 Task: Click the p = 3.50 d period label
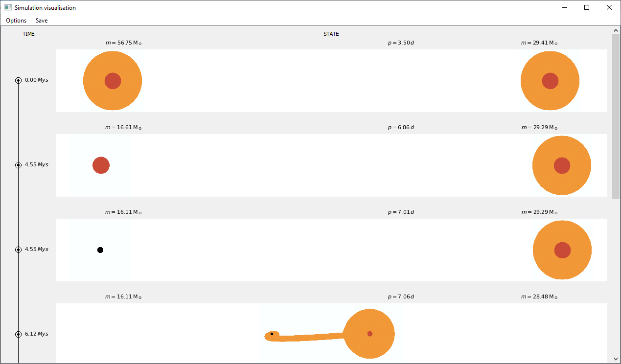401,43
